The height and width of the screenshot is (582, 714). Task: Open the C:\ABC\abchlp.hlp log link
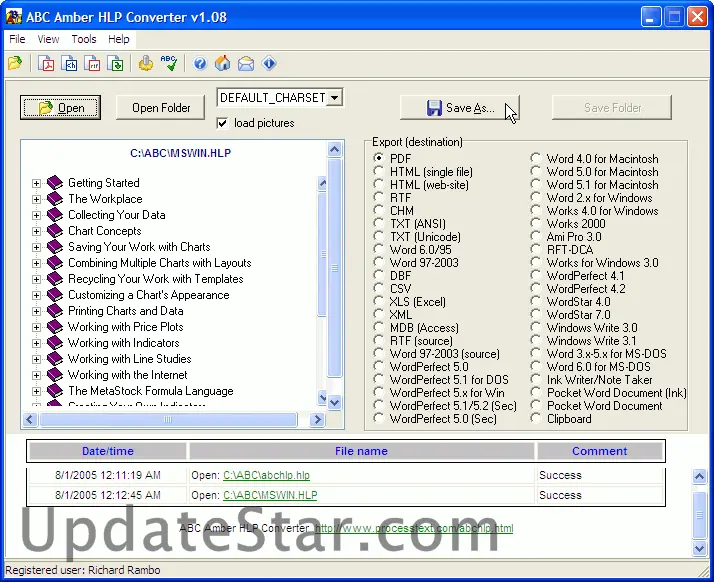[266, 475]
